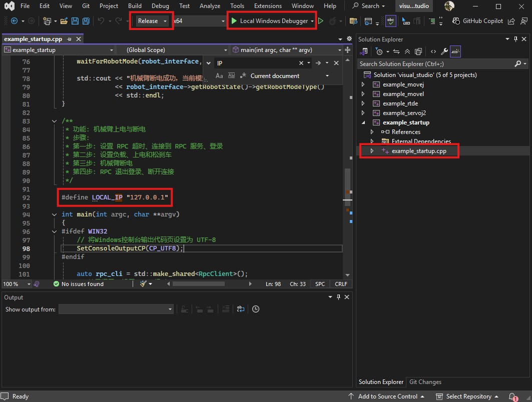Screen dimensions: 532x402
Task: Open GitHub Copilot from the toolbar
Action: point(478,21)
